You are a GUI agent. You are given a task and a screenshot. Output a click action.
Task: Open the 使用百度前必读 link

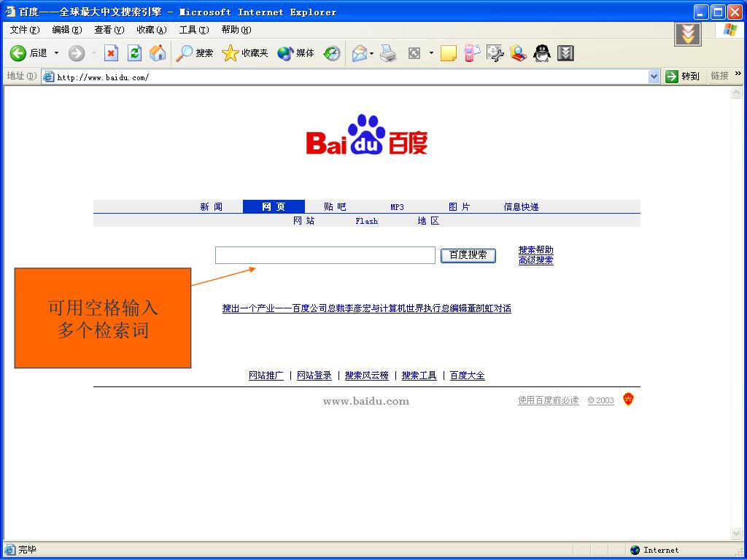click(x=549, y=400)
